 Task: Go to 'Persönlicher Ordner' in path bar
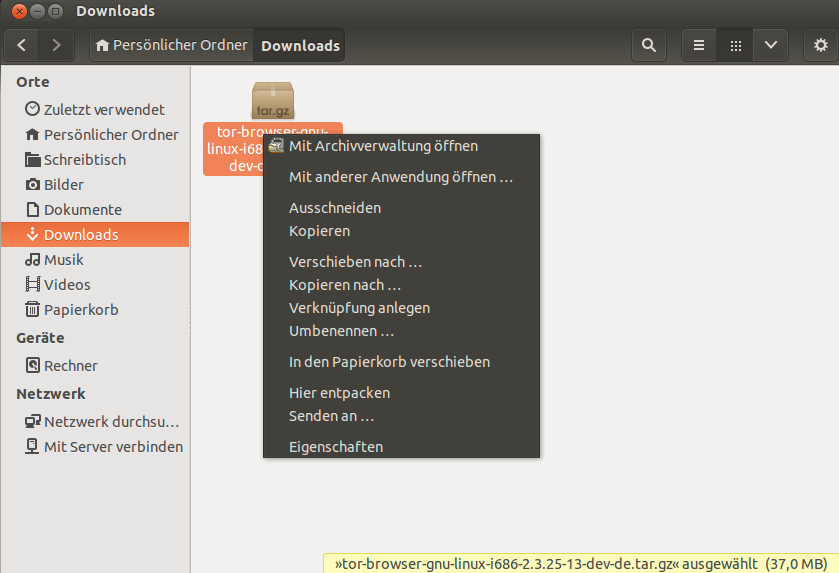click(171, 45)
